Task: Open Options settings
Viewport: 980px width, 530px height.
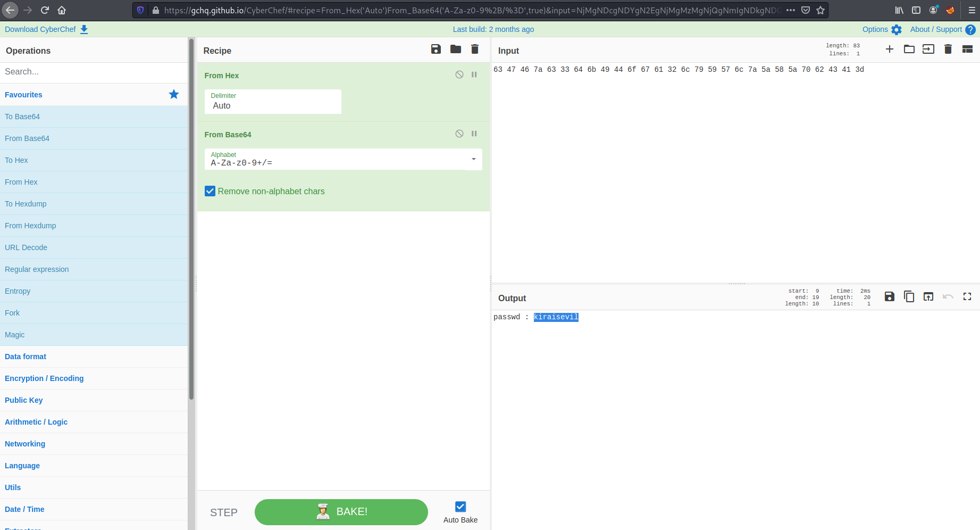Action: click(x=882, y=29)
